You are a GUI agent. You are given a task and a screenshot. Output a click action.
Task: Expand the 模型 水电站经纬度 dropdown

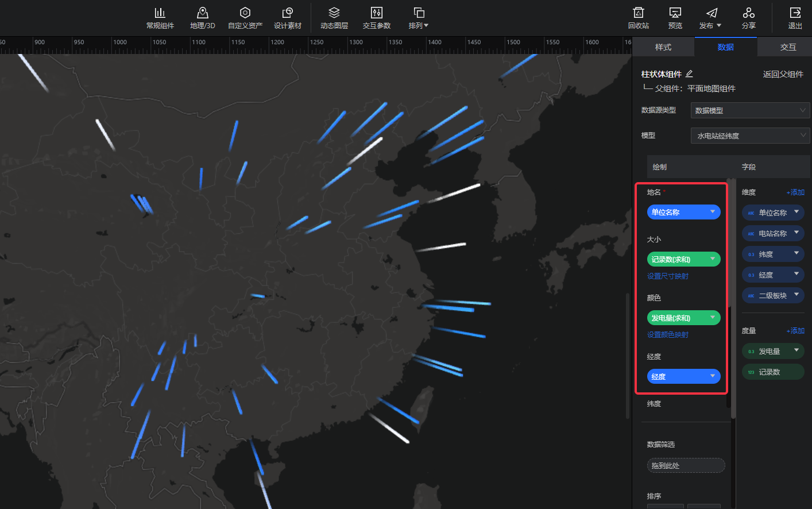click(749, 136)
